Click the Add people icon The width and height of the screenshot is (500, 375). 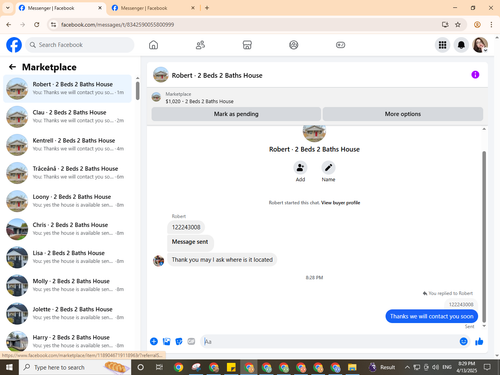[300, 167]
